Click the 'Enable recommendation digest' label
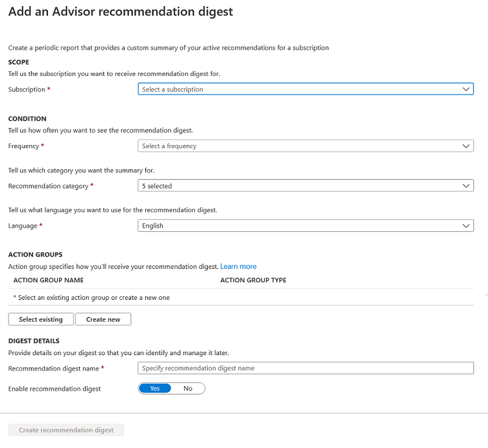The image size is (488, 448). coord(55,389)
